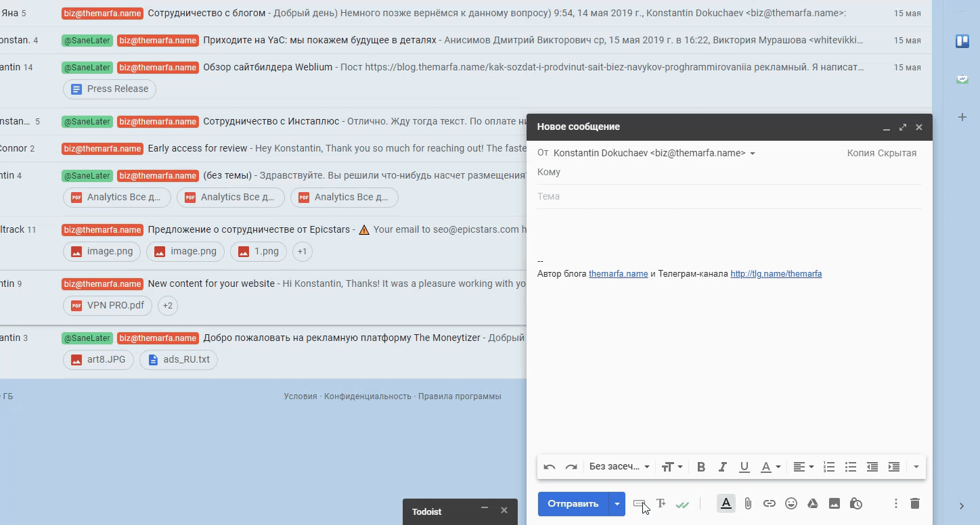Open the Условия footer link
This screenshot has height=525, width=980.
click(x=300, y=396)
